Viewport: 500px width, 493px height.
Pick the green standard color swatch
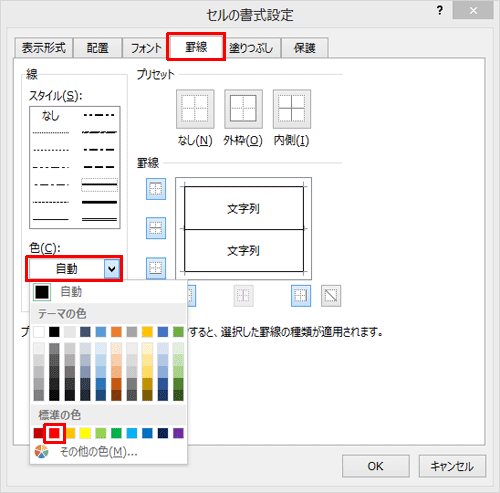click(116, 433)
